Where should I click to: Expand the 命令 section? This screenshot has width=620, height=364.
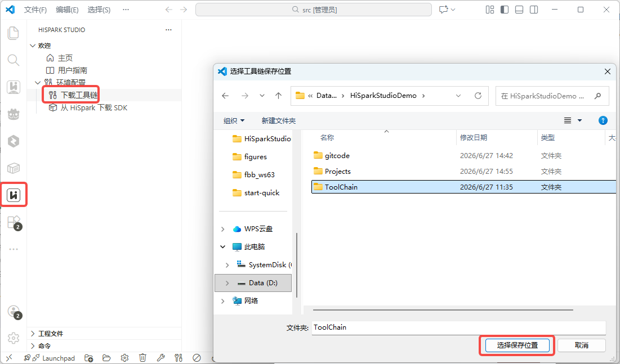click(33, 346)
